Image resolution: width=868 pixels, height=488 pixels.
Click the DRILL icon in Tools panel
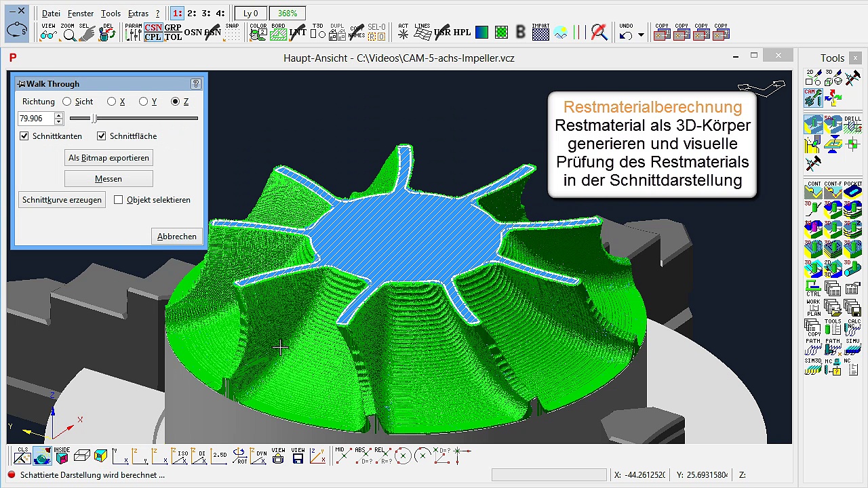[852, 124]
